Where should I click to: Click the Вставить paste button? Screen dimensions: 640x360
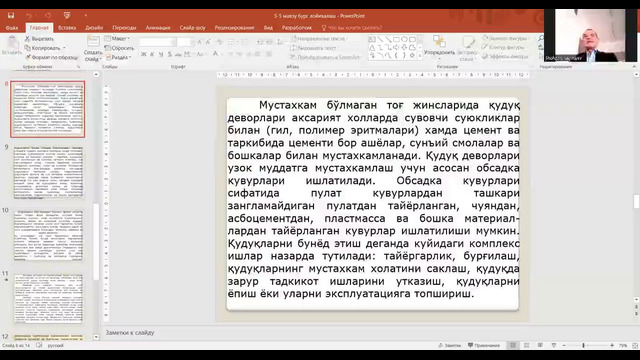(x=12, y=45)
